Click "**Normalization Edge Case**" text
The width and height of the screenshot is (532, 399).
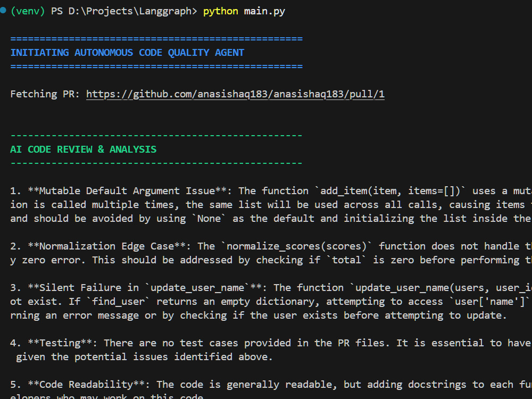pyautogui.click(x=107, y=246)
